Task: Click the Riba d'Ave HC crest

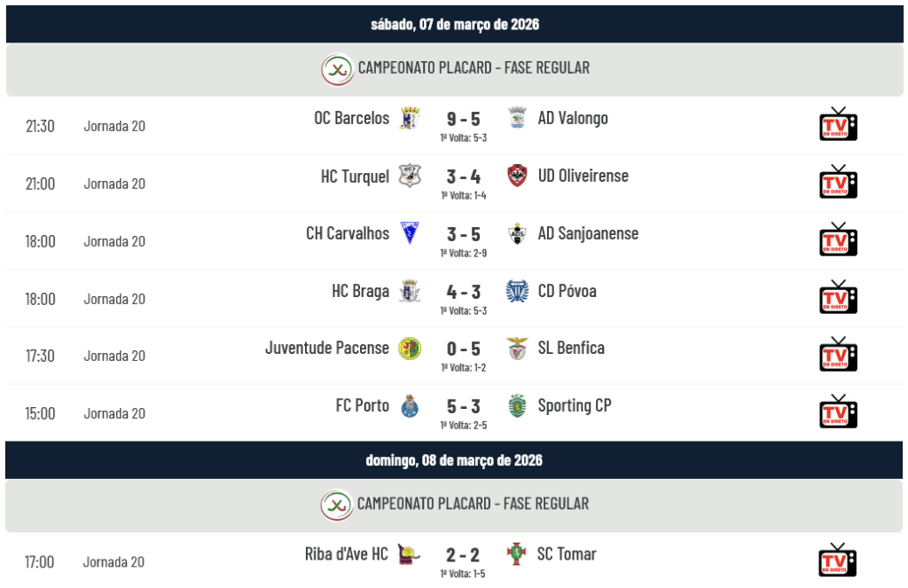Action: (409, 554)
